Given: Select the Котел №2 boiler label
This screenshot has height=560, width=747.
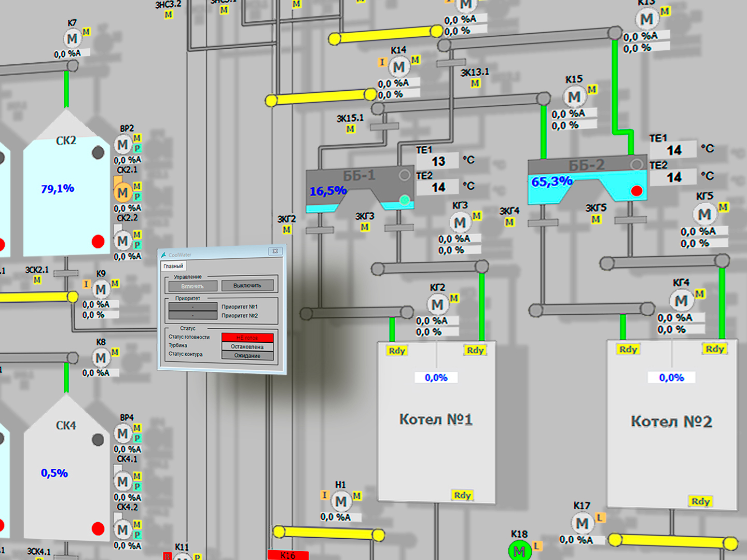Looking at the screenshot, I should 671,421.
